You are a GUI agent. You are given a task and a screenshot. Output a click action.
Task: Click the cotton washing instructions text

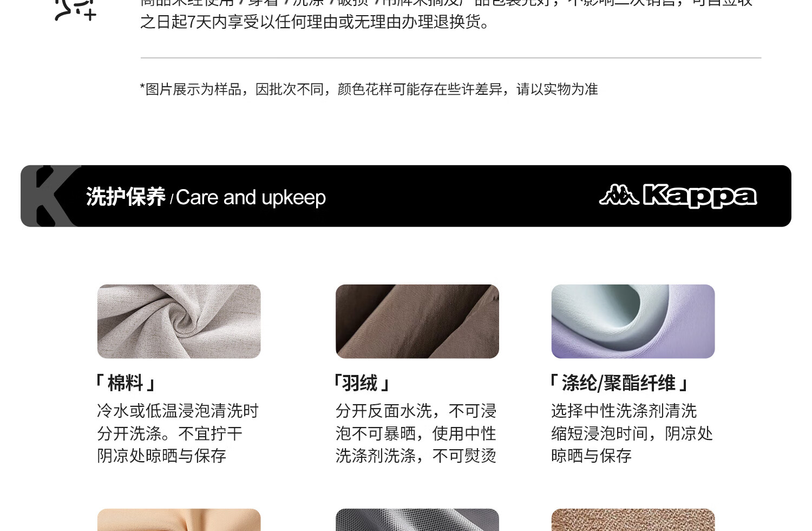coord(178,433)
